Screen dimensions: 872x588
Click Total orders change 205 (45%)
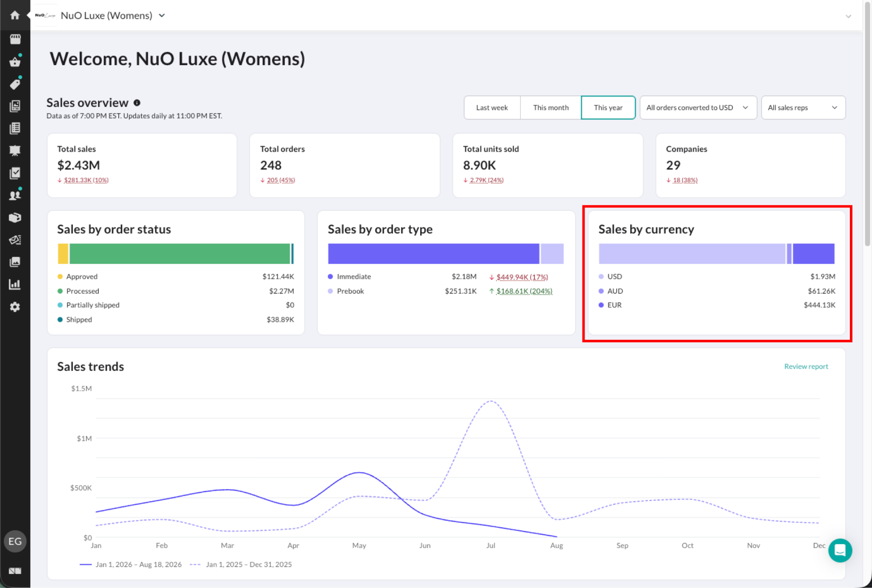[x=281, y=180]
